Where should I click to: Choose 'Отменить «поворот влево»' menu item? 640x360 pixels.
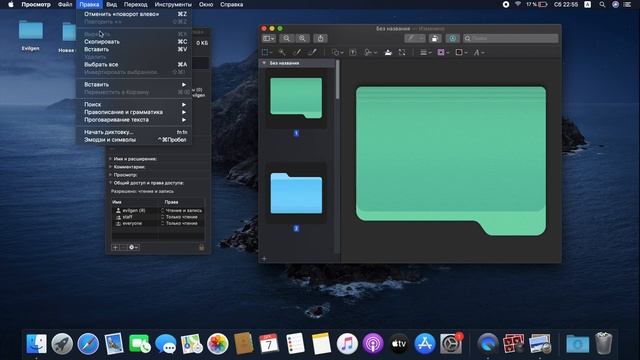[135, 14]
